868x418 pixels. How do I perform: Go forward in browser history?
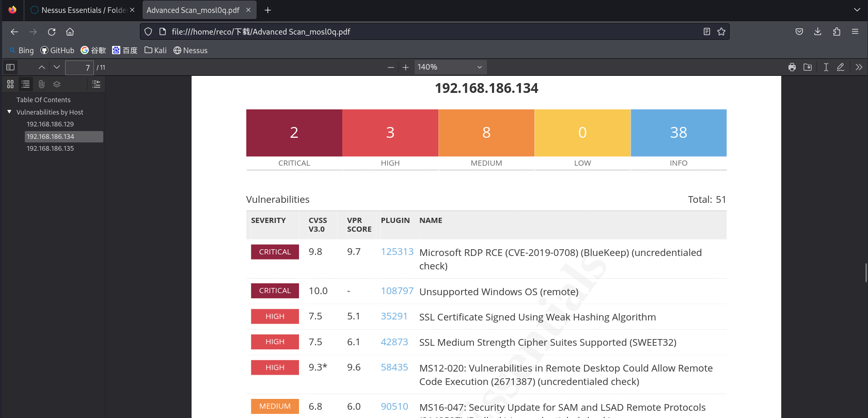pyautogui.click(x=33, y=32)
